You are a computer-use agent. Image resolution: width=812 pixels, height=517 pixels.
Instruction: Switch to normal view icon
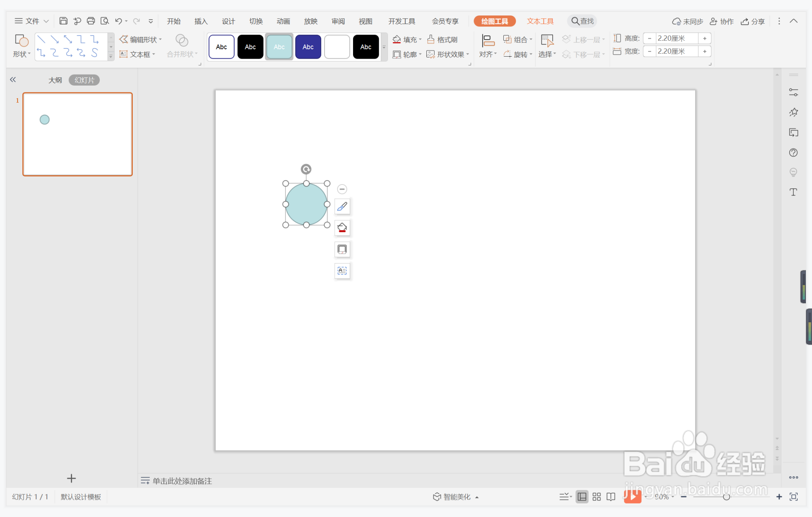coord(582,497)
